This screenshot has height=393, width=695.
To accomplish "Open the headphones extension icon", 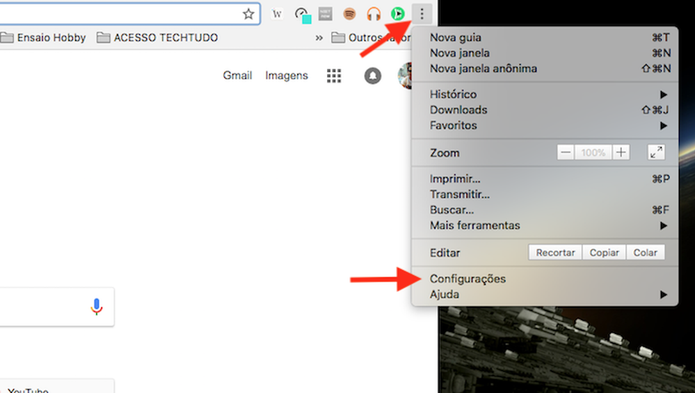I will [374, 14].
